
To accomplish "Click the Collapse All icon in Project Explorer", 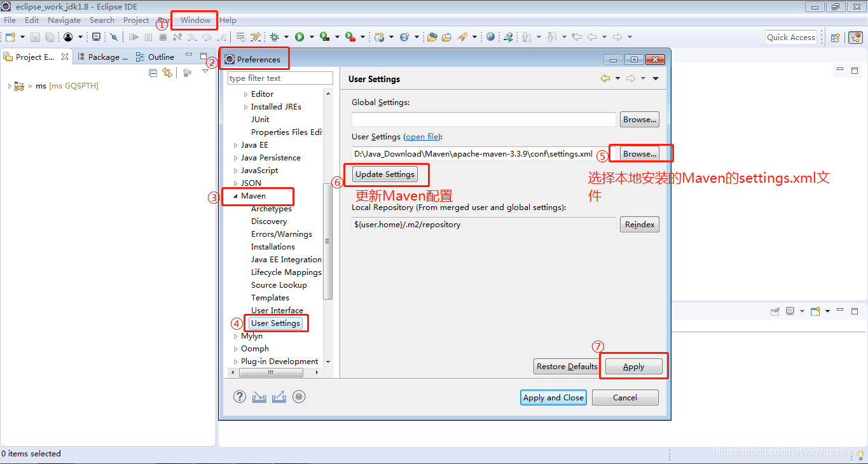I will click(x=153, y=73).
